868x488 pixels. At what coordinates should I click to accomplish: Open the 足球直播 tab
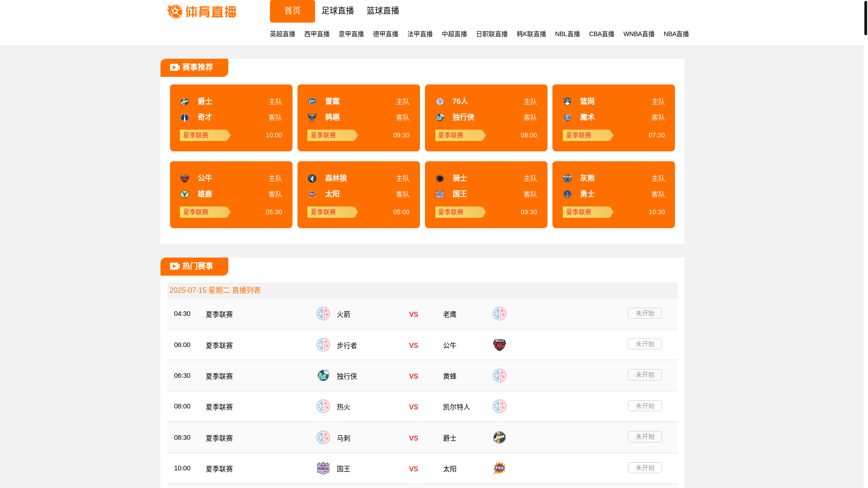tap(338, 11)
